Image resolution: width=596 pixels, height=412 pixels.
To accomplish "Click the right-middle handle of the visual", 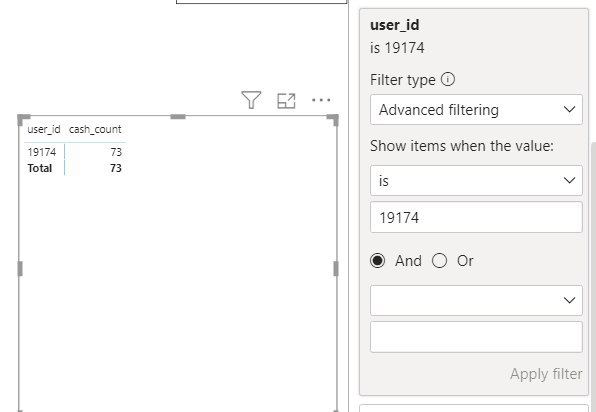I will click(336, 268).
